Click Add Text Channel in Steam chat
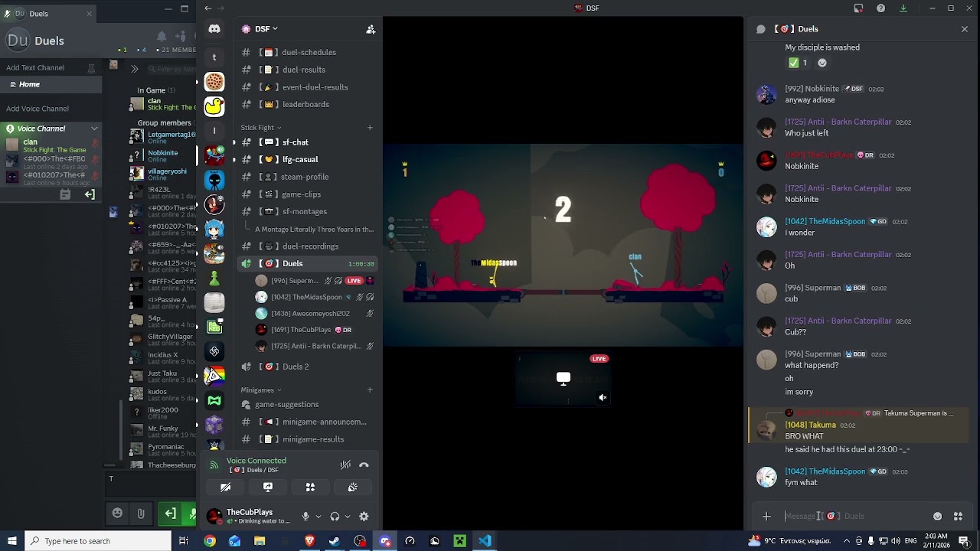The height and width of the screenshot is (551, 980). pyautogui.click(x=35, y=67)
